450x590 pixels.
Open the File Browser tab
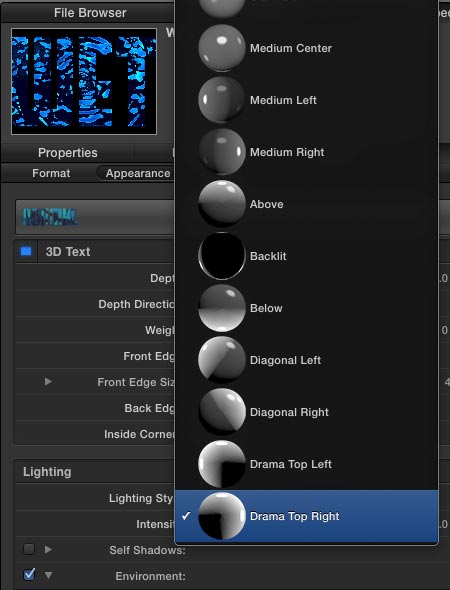point(90,13)
